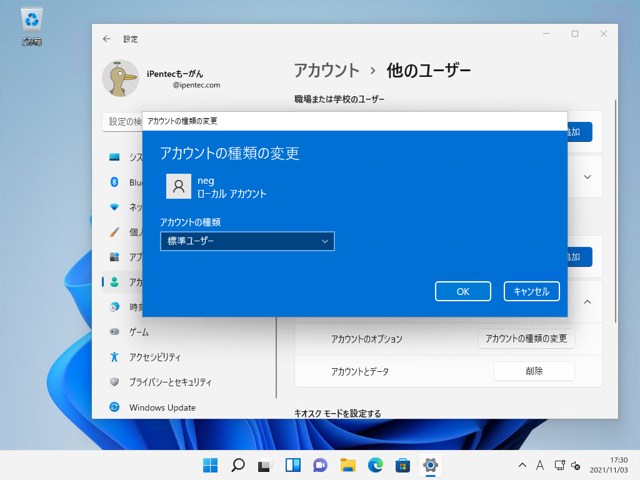Viewport: 640px width, 480px height.
Task: Click the accessibility figure icon in sidebar
Action: (114, 357)
